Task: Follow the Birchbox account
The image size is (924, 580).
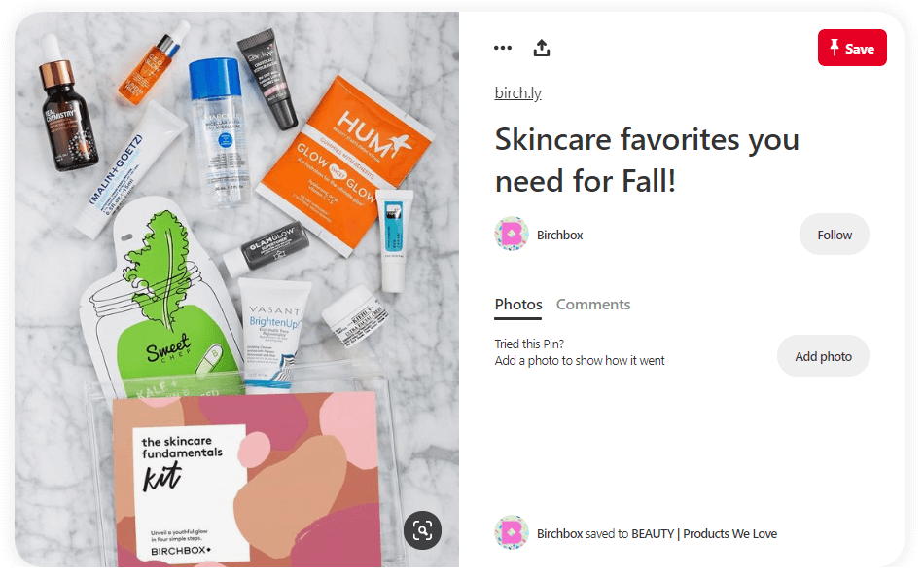Action: (834, 235)
